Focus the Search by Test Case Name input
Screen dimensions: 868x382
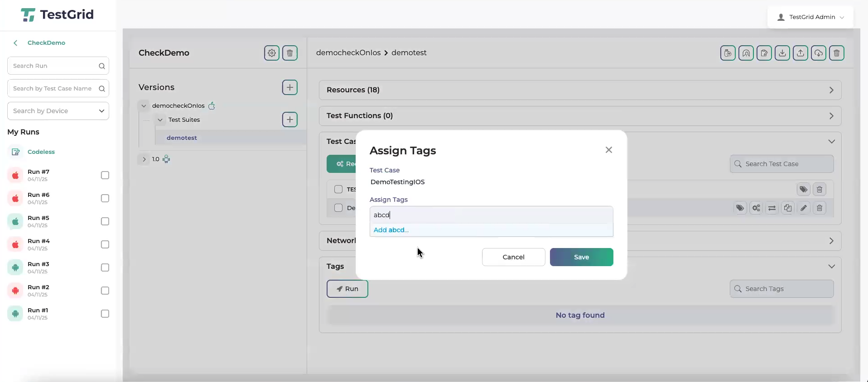point(58,88)
